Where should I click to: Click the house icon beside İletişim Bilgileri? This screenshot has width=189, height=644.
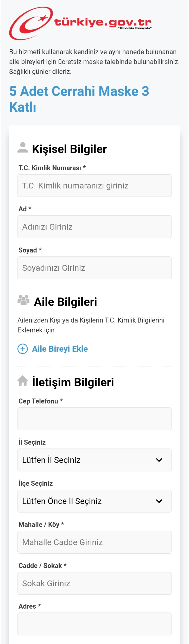[x=23, y=381]
